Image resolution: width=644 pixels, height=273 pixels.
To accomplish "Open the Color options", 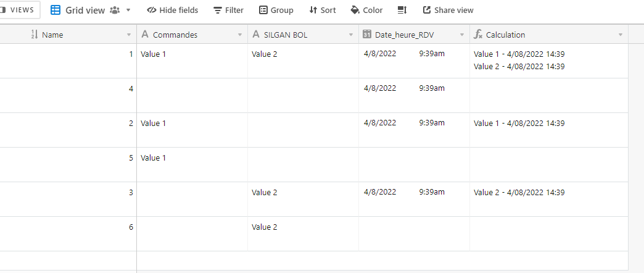I will point(366,10).
